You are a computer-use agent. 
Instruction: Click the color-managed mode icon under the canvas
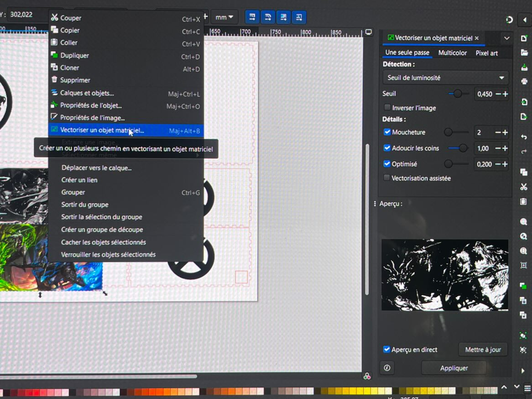coord(367,376)
